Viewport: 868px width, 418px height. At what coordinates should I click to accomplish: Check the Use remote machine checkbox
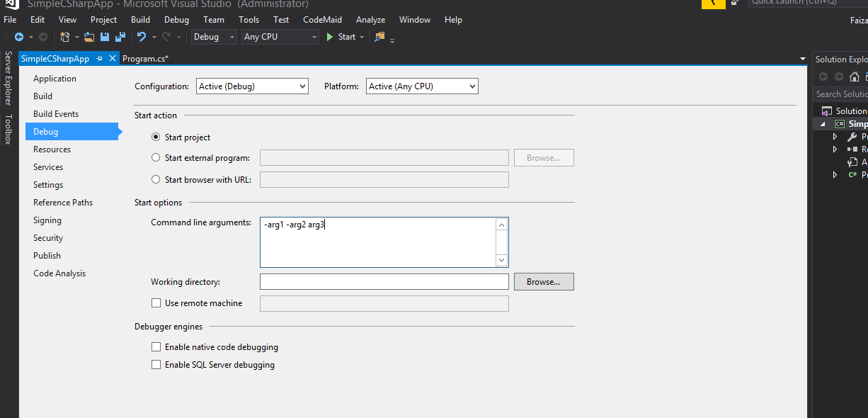coord(156,303)
